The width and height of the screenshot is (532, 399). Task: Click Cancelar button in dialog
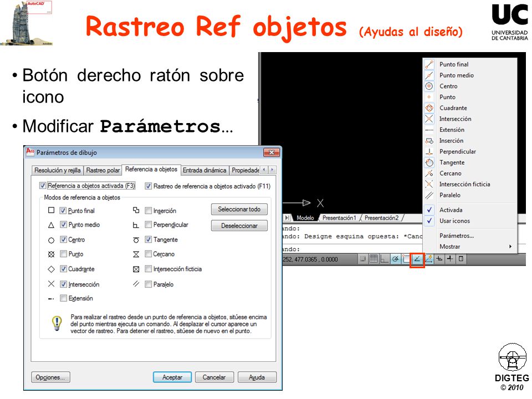point(214,377)
